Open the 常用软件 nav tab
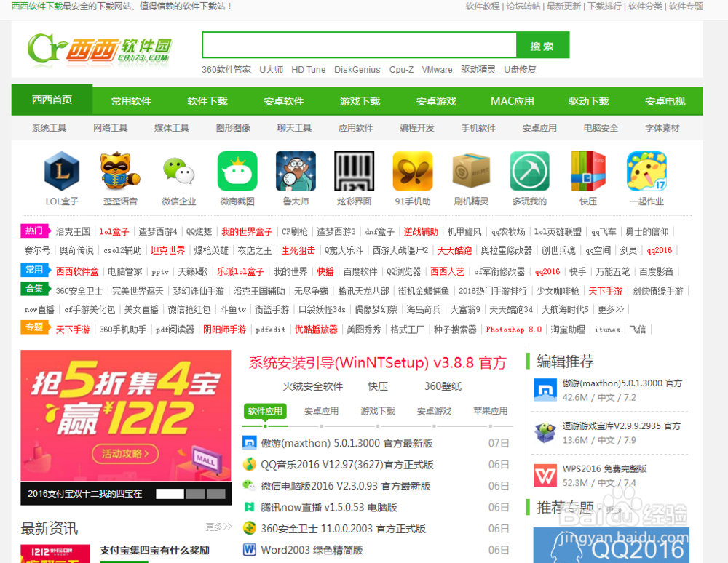The image size is (728, 563). click(131, 101)
